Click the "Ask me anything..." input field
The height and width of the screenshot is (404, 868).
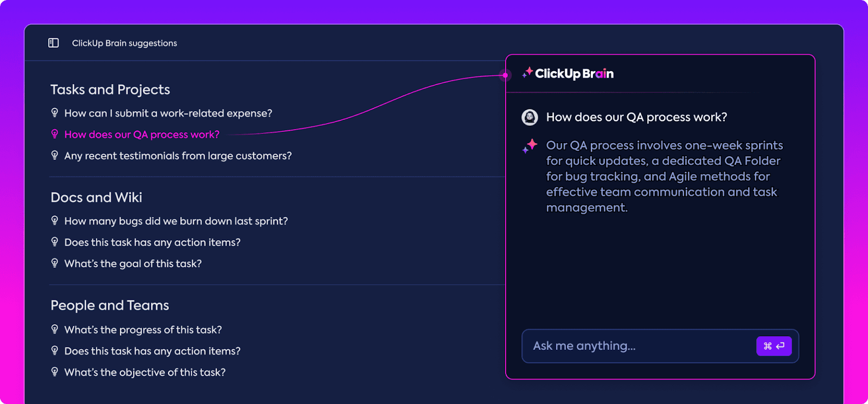click(624, 345)
